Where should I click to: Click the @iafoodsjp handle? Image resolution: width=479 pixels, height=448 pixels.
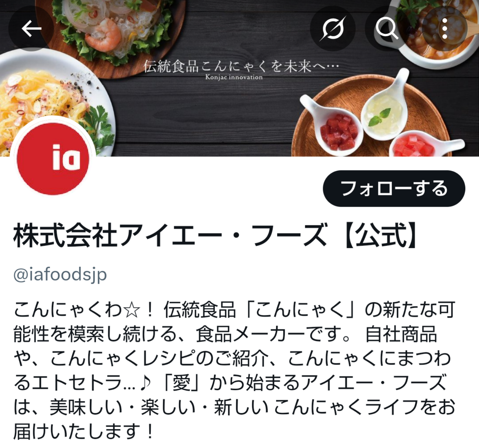[60, 274]
